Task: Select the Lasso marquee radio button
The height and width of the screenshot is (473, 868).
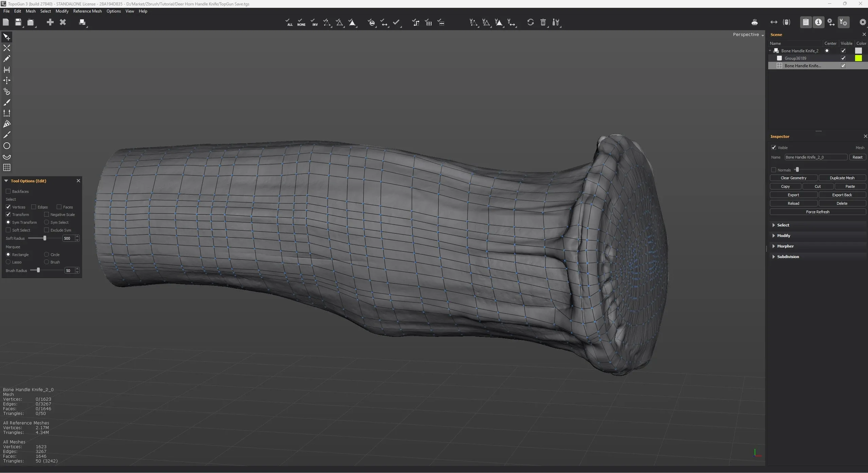Action: (8, 262)
